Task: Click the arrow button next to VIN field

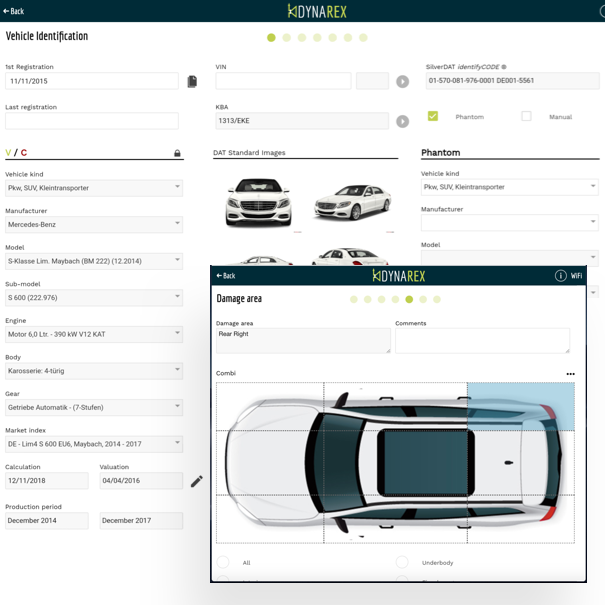Action: tap(402, 81)
